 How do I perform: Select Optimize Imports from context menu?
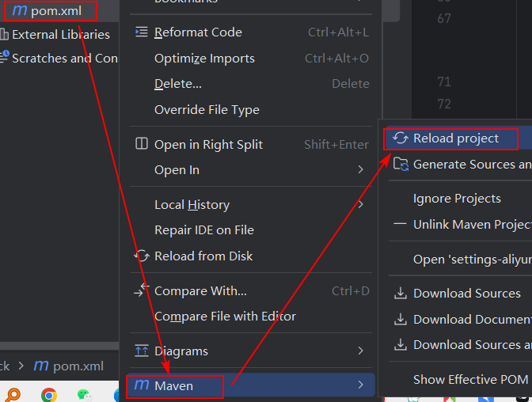pos(204,59)
